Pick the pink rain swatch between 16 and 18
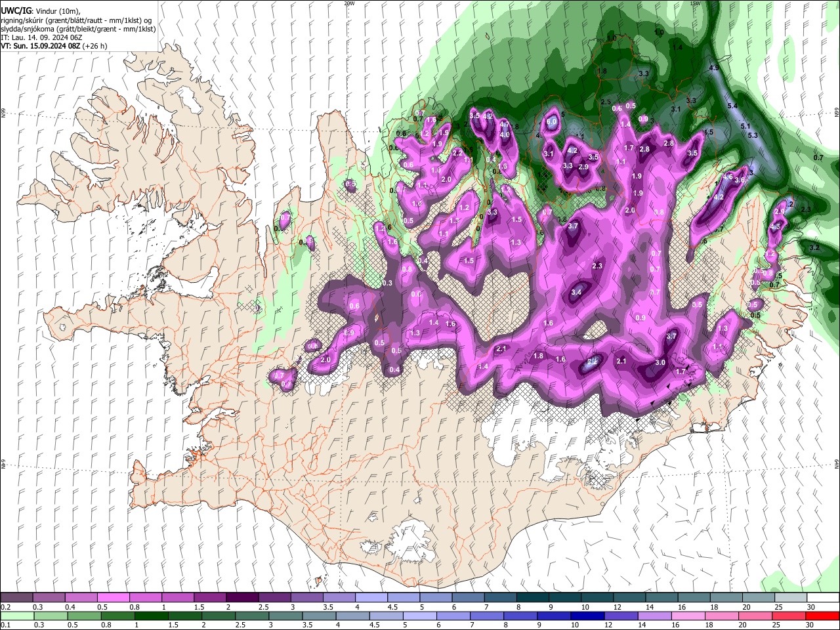 click(x=687, y=616)
